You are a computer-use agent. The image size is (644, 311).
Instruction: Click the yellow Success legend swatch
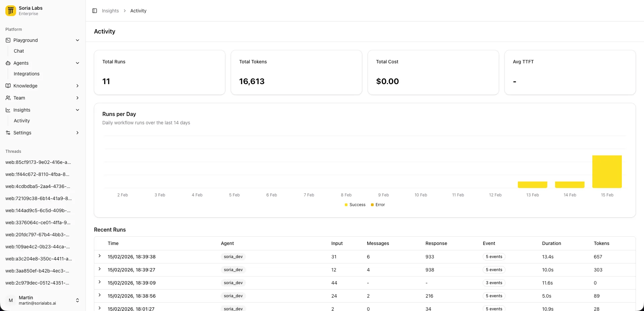coord(347,204)
